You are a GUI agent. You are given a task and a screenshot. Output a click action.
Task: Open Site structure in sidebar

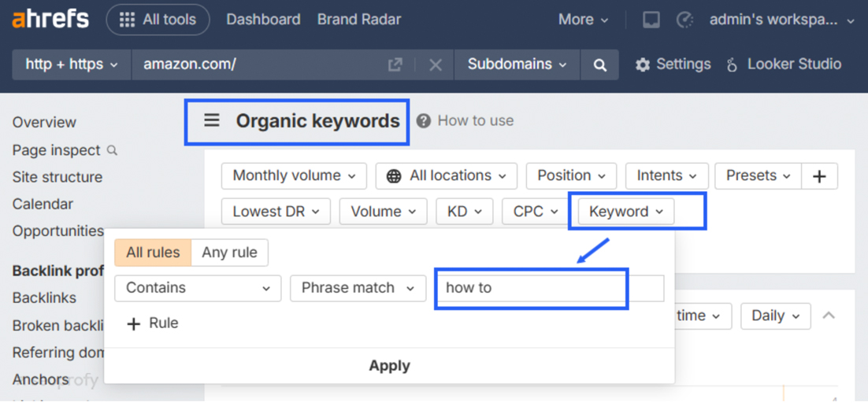tap(57, 177)
